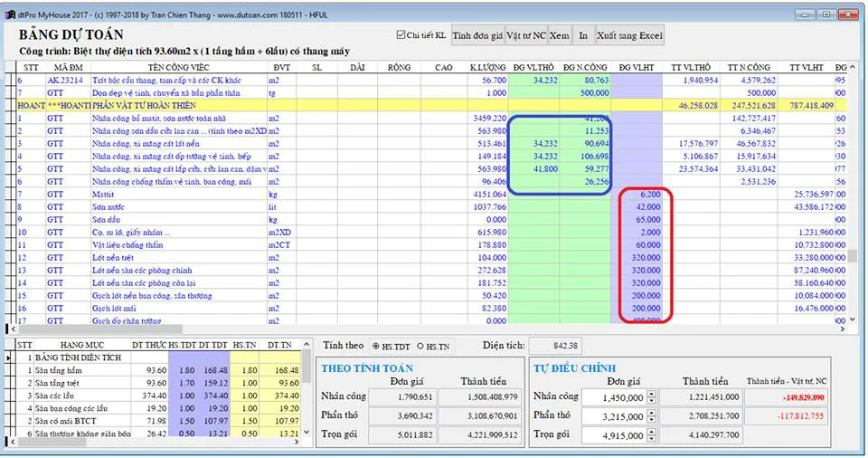Image resolution: width=868 pixels, height=458 pixels.
Task: Click the Diện tích value field
Action: pos(555,345)
